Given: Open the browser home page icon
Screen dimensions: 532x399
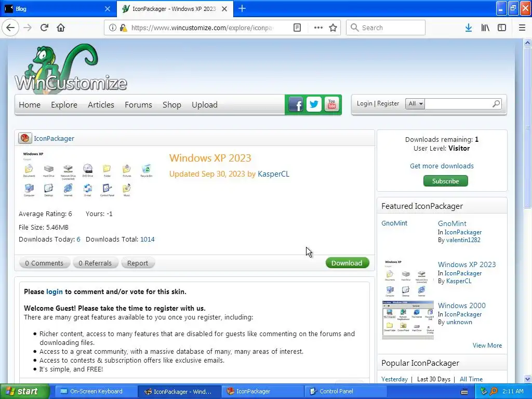Looking at the screenshot, I should point(61,28).
